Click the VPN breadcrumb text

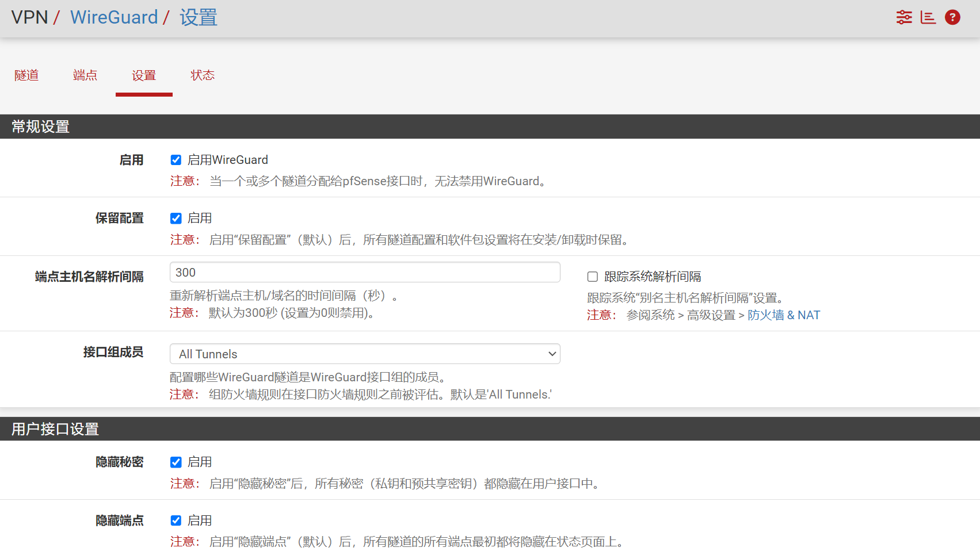pos(29,17)
